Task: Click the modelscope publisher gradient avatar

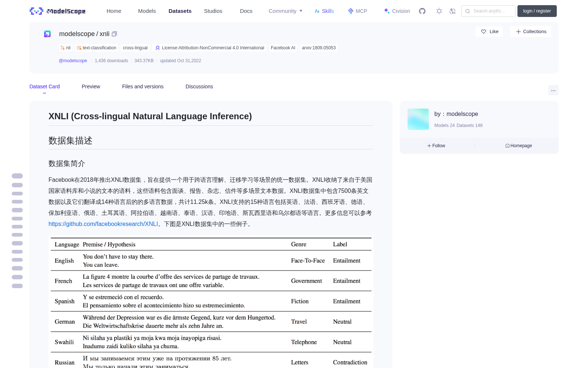Action: pyautogui.click(x=418, y=119)
